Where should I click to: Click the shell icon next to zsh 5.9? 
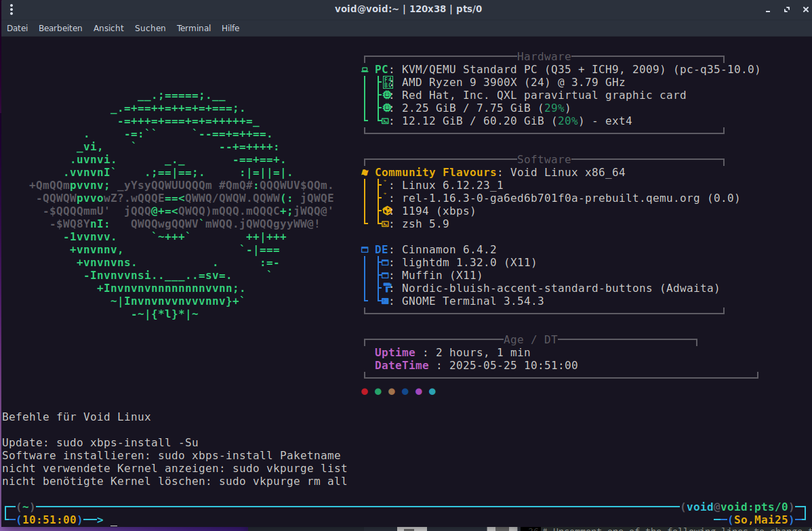coord(385,224)
